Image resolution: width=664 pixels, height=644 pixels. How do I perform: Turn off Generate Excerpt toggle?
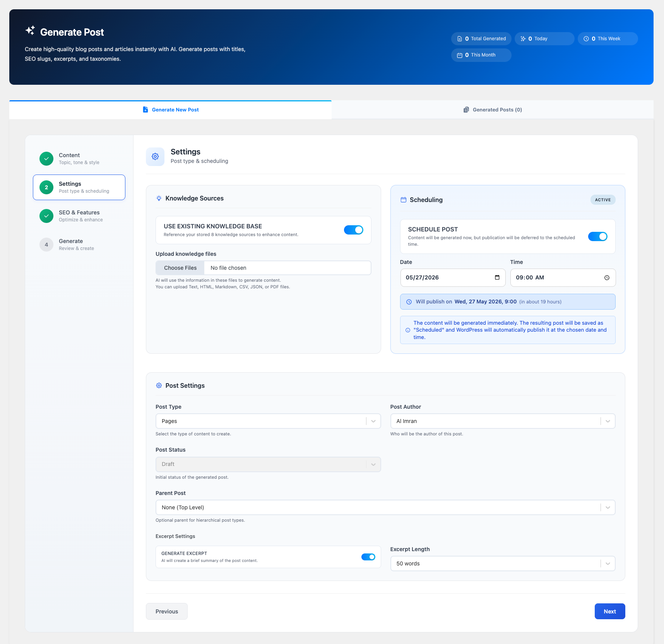[368, 557]
